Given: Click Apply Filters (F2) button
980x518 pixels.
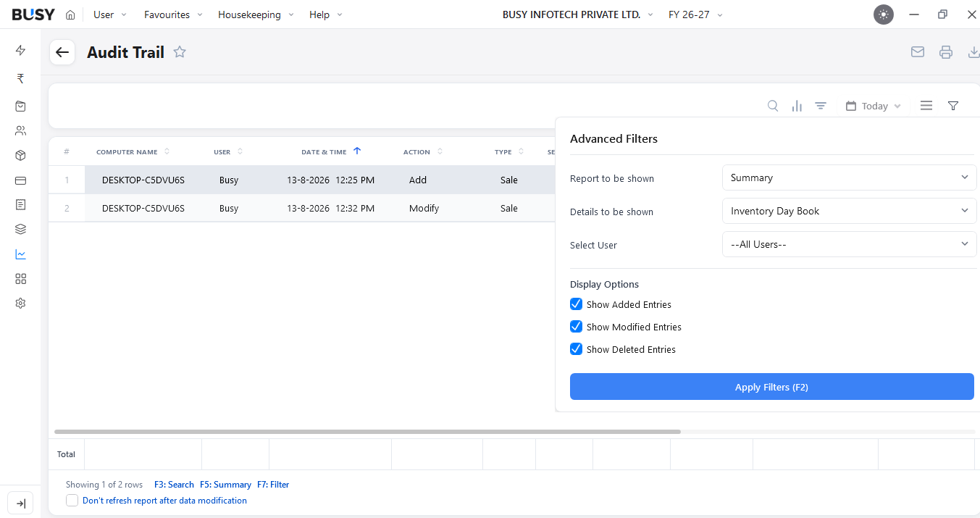Looking at the screenshot, I should point(771,387).
